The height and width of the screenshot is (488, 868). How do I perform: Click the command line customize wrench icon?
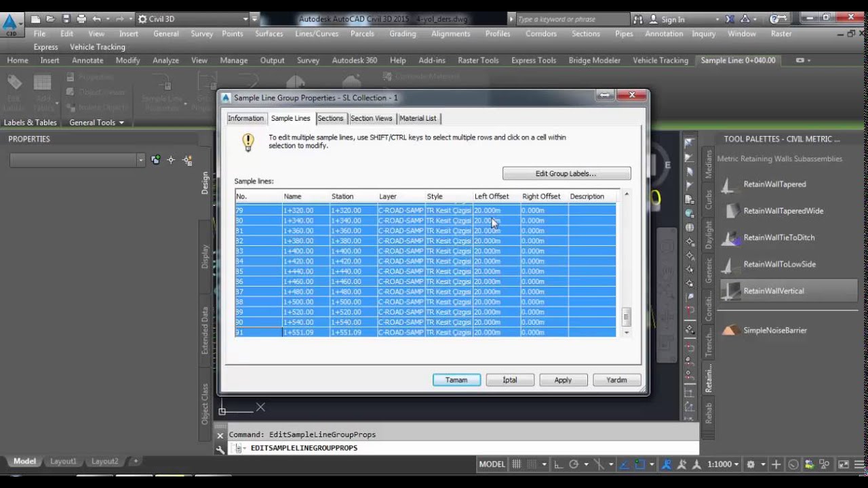tap(220, 449)
